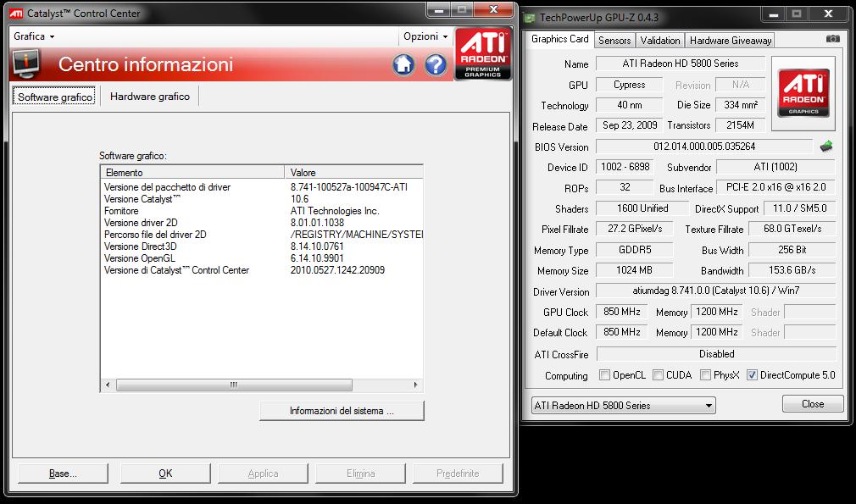Image resolution: width=856 pixels, height=504 pixels.
Task: Click the horizontal scrollbar thumb in software list
Action: click(x=234, y=385)
